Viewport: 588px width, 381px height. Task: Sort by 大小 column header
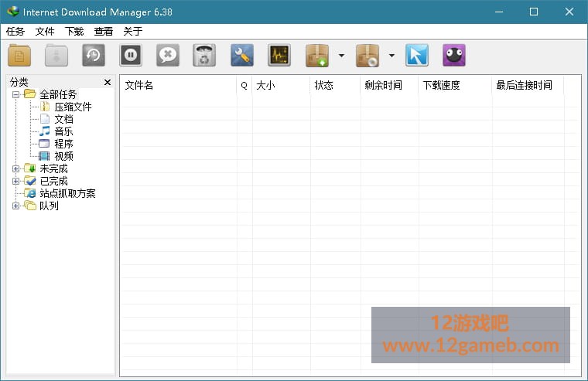(282, 86)
